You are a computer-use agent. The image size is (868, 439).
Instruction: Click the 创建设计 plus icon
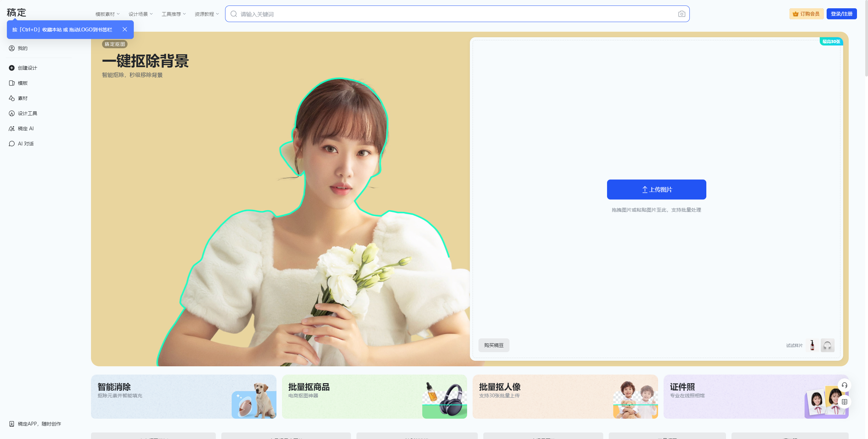11,68
